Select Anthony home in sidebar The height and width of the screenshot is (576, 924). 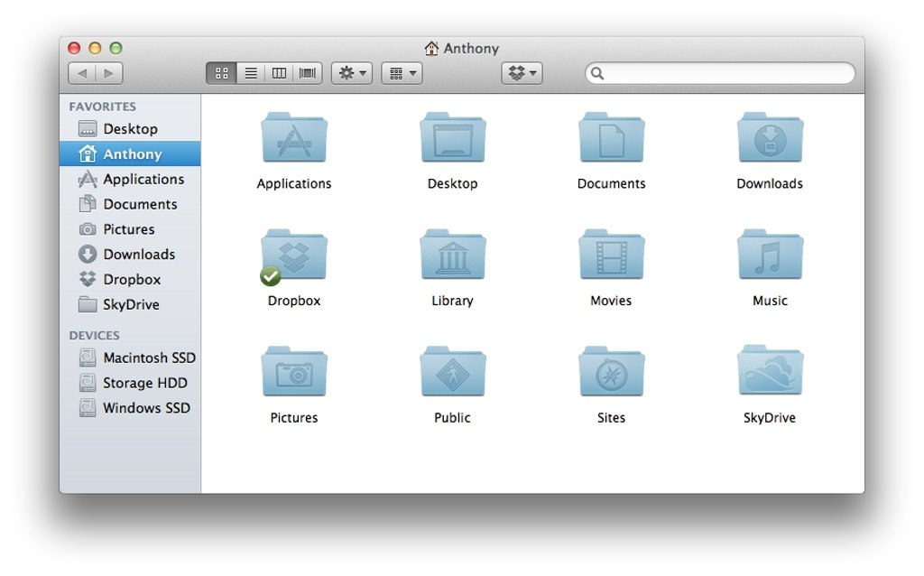tap(130, 153)
